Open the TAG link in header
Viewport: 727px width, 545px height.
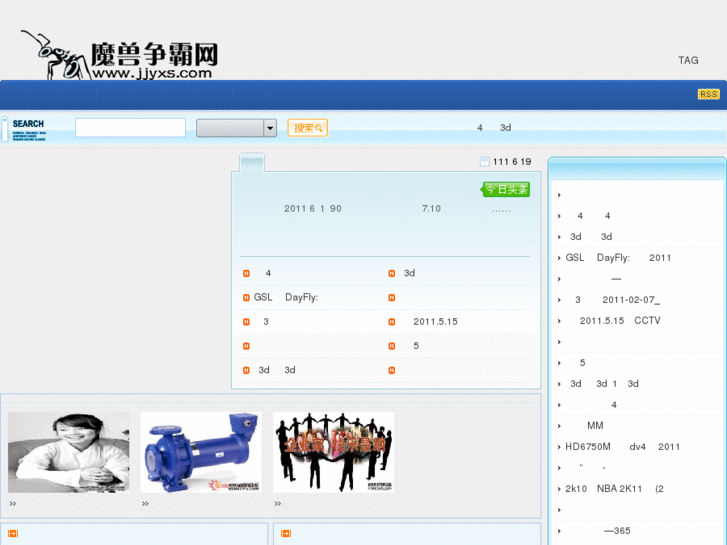(x=688, y=60)
